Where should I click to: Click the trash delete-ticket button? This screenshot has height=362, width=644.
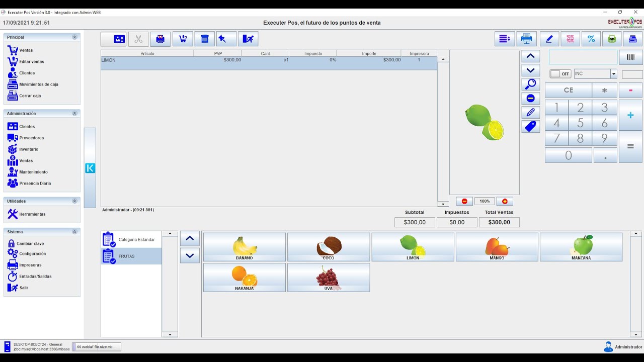(204, 39)
